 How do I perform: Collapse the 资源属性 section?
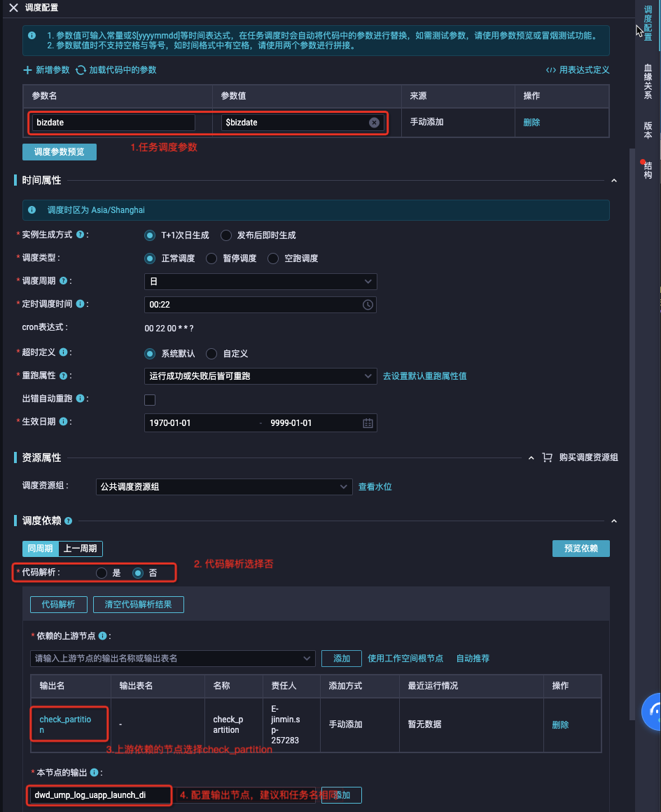531,457
